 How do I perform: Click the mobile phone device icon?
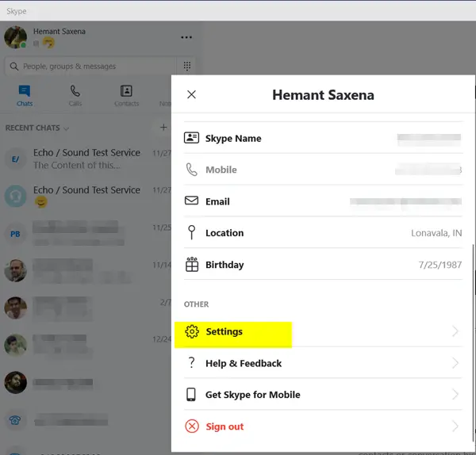[x=191, y=394]
